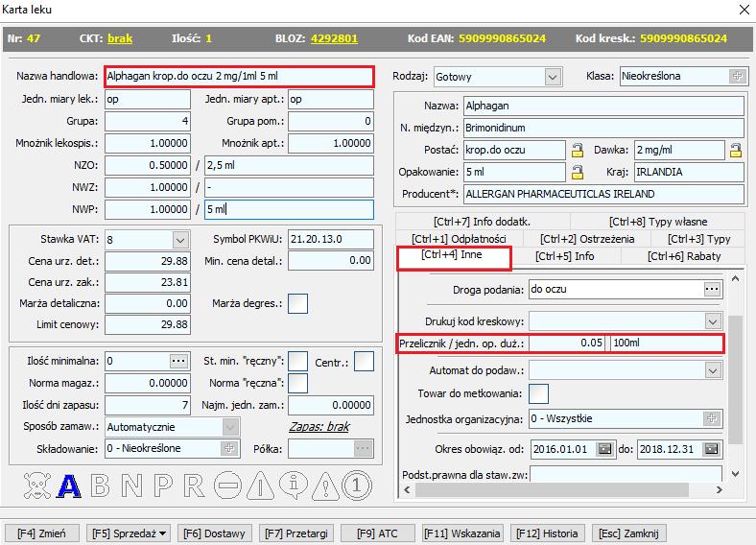Expand the Automat do podaw. dropdown
This screenshot has width=756, height=545.
click(x=713, y=370)
